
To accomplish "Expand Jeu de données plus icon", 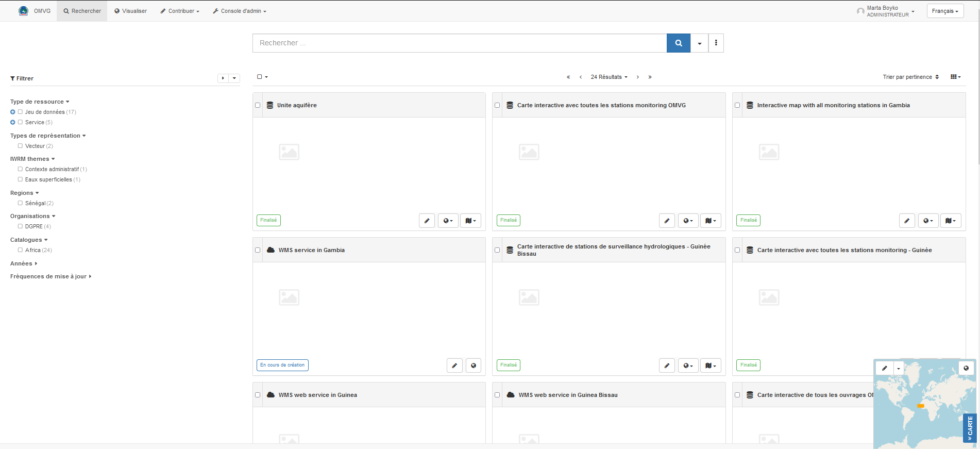I will (x=13, y=112).
